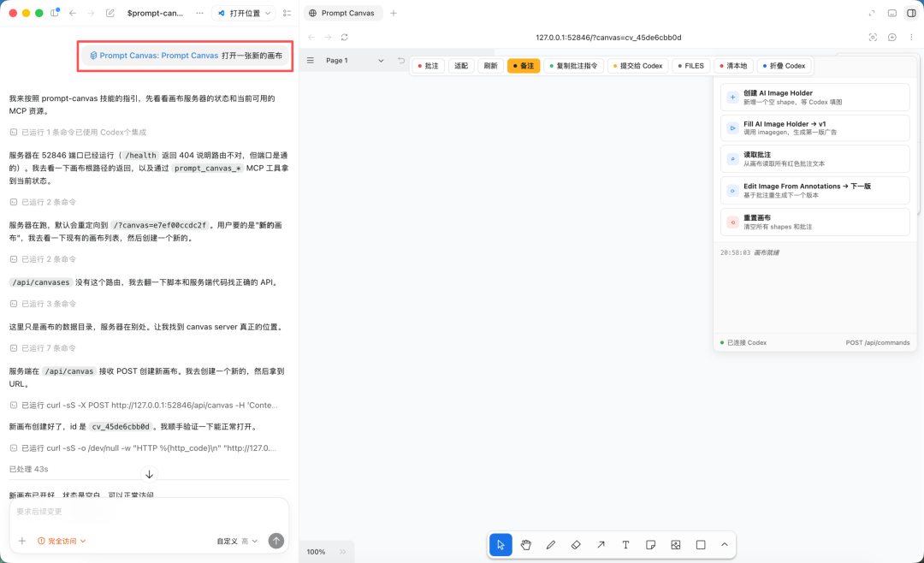
Task: Click the task list icon beside 打开位置
Action: click(287, 13)
